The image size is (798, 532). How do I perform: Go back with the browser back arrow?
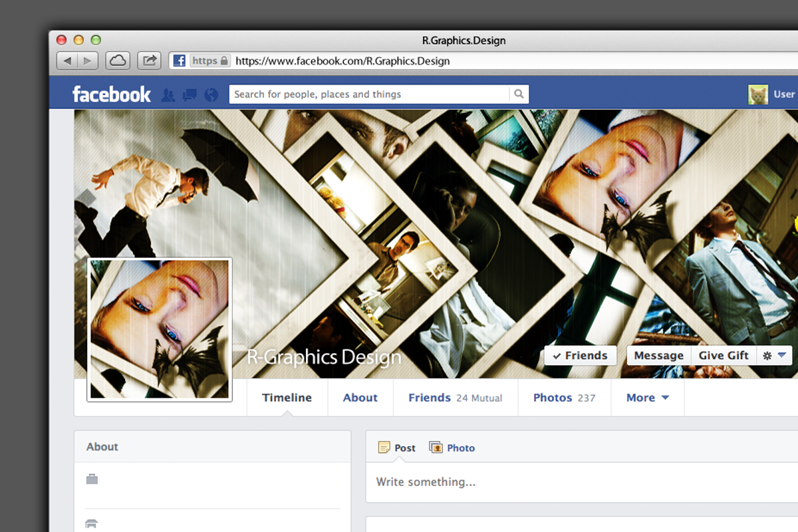click(x=67, y=61)
